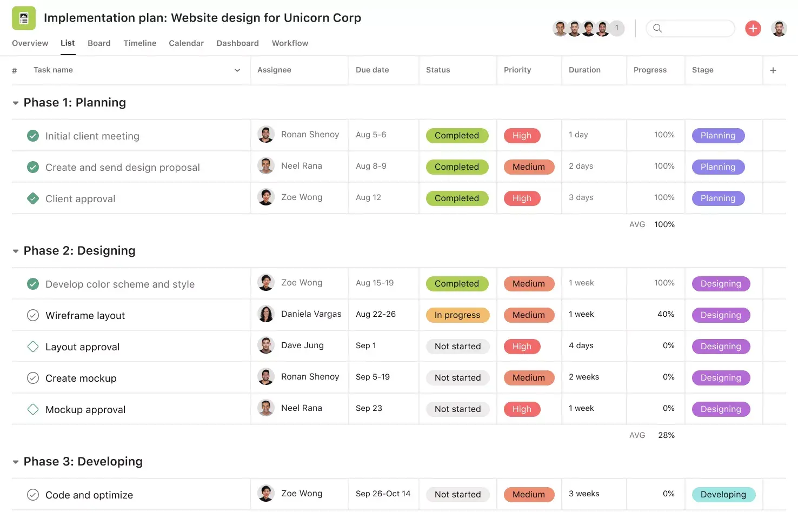The height and width of the screenshot is (532, 798).
Task: Add a new column with the plus icon
Action: click(773, 70)
